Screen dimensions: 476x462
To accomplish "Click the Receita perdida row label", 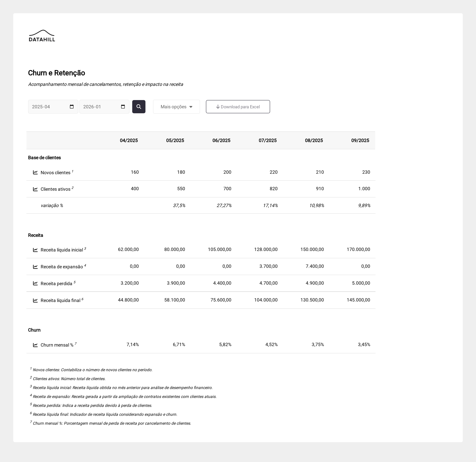I will (56, 283).
